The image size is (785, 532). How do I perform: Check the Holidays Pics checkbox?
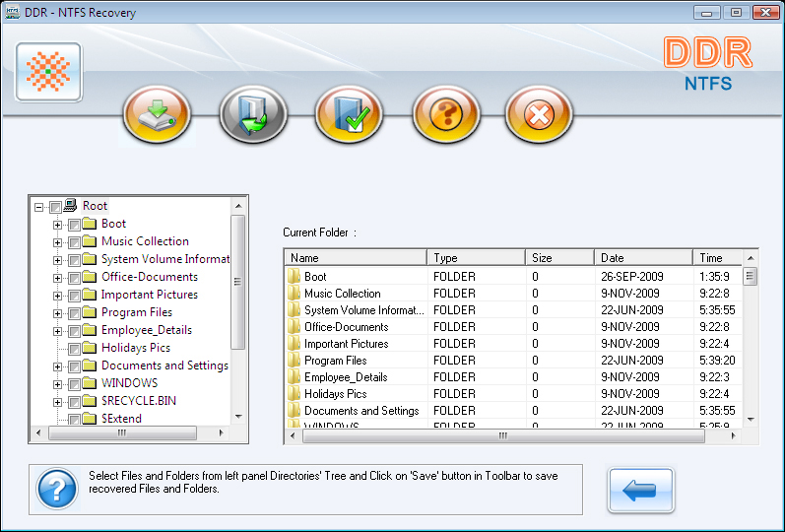[x=74, y=349]
